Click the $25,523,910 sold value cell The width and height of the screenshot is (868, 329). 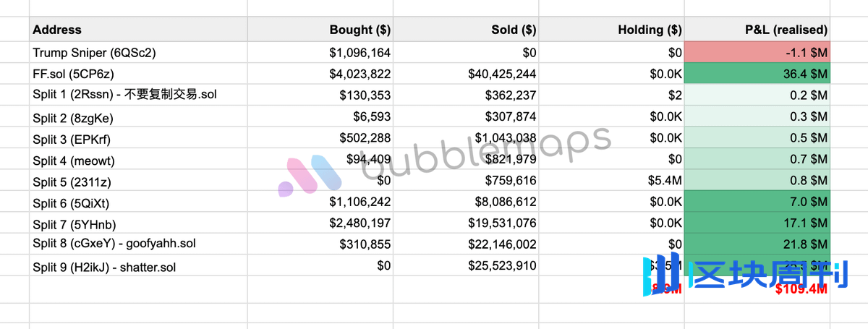point(467,265)
